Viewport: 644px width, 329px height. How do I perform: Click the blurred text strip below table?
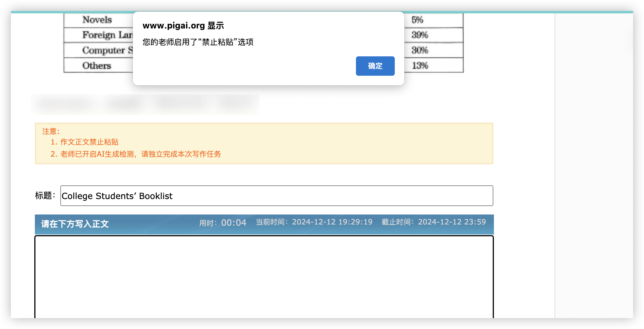click(x=145, y=104)
